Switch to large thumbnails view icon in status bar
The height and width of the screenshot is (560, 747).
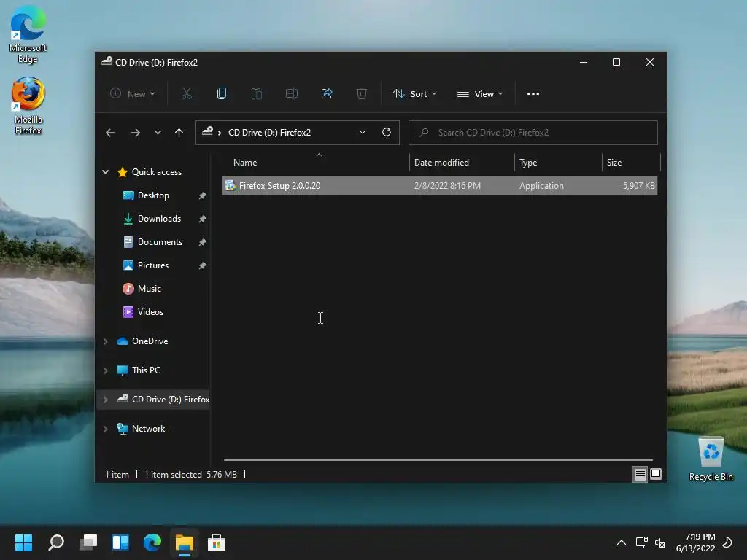pyautogui.click(x=656, y=474)
